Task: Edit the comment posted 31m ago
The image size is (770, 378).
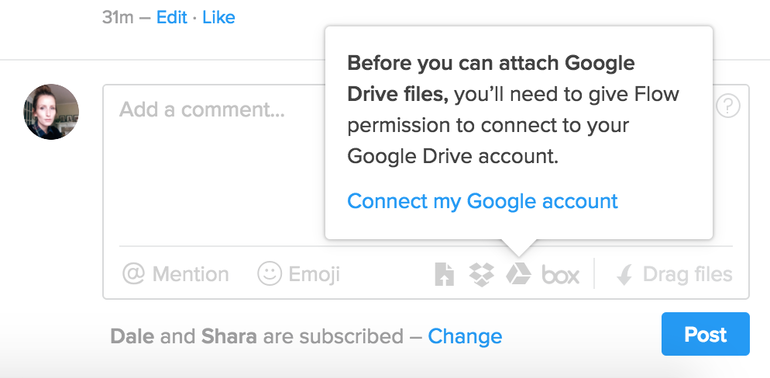Action: [172, 18]
